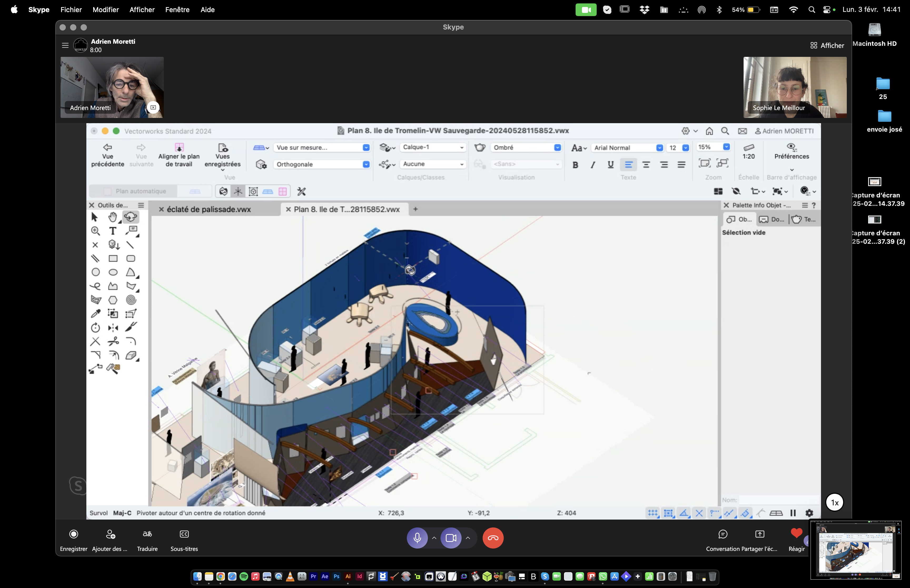This screenshot has width=910, height=588.
Task: Toggle the Skype camera button
Action: click(451, 538)
